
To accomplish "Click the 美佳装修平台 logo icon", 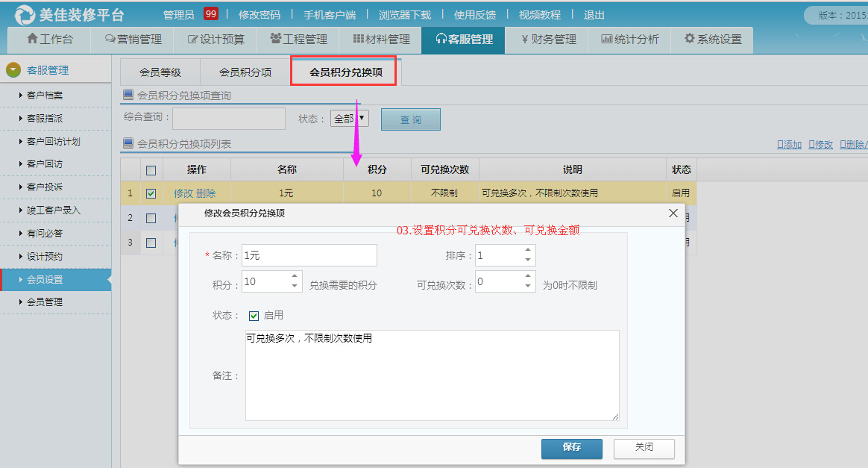I will click(25, 14).
